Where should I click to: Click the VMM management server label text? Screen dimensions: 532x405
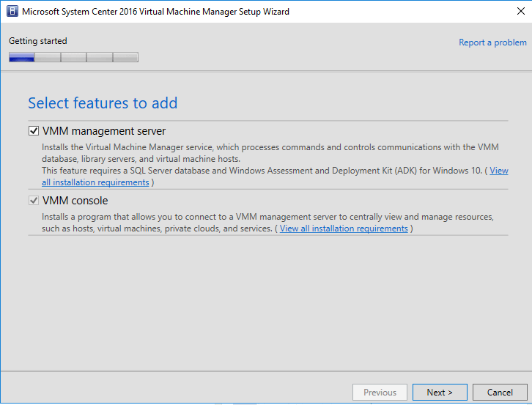pos(104,131)
